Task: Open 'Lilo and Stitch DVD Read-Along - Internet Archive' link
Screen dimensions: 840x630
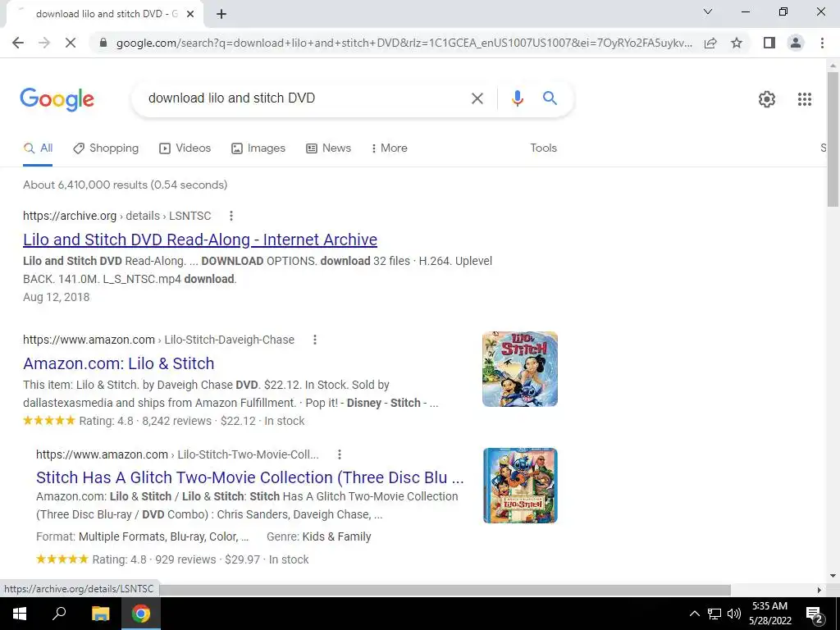Action: click(200, 240)
